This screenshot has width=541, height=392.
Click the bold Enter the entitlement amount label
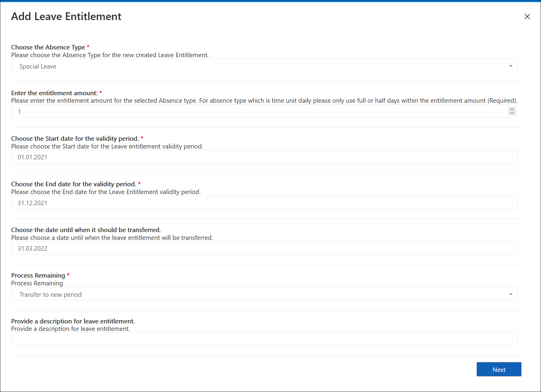[x=54, y=93]
